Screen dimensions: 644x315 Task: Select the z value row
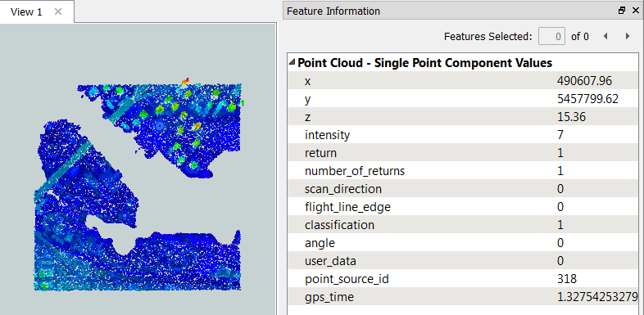click(x=463, y=117)
